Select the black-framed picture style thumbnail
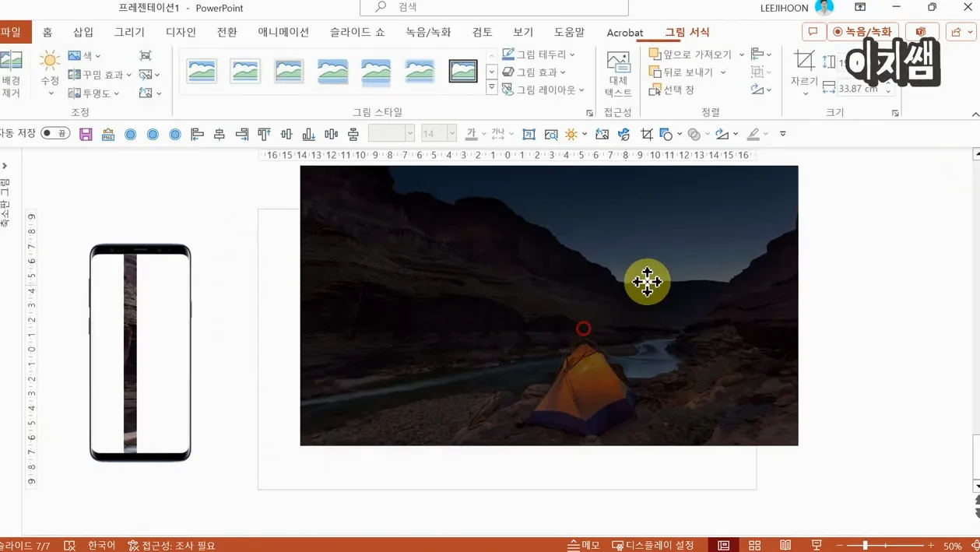The image size is (980, 552). pyautogui.click(x=463, y=71)
